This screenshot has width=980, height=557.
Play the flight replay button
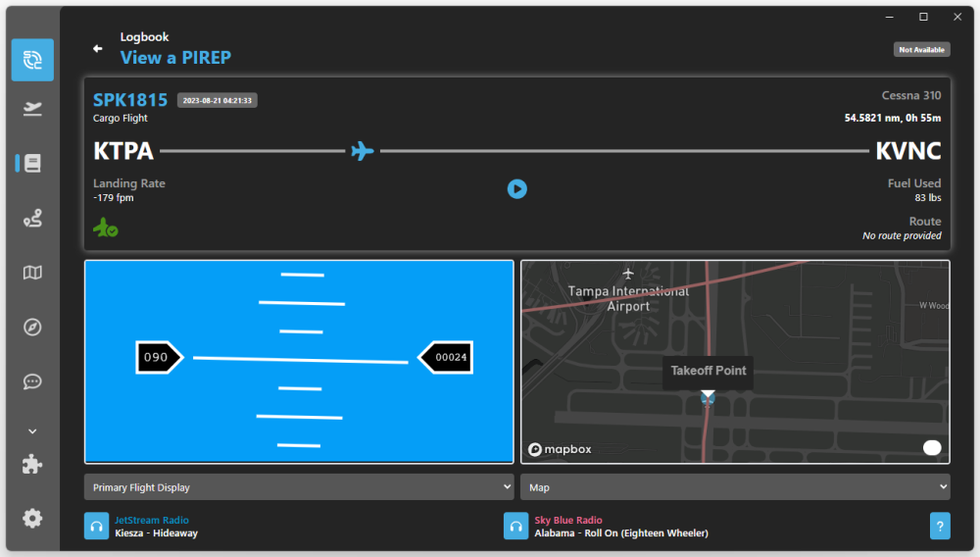point(517,189)
